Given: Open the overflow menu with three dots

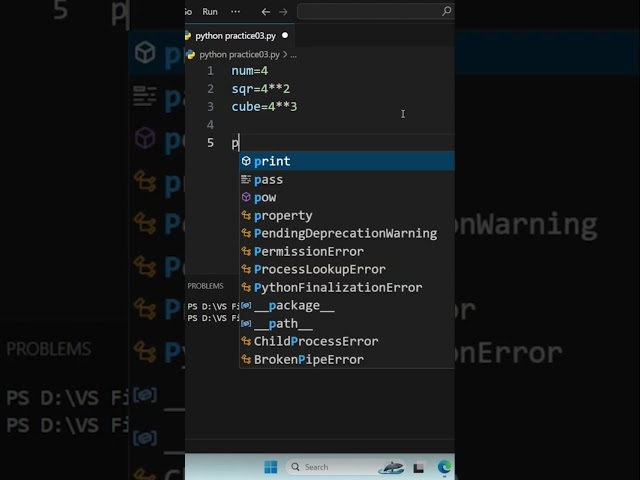Looking at the screenshot, I should (x=236, y=12).
